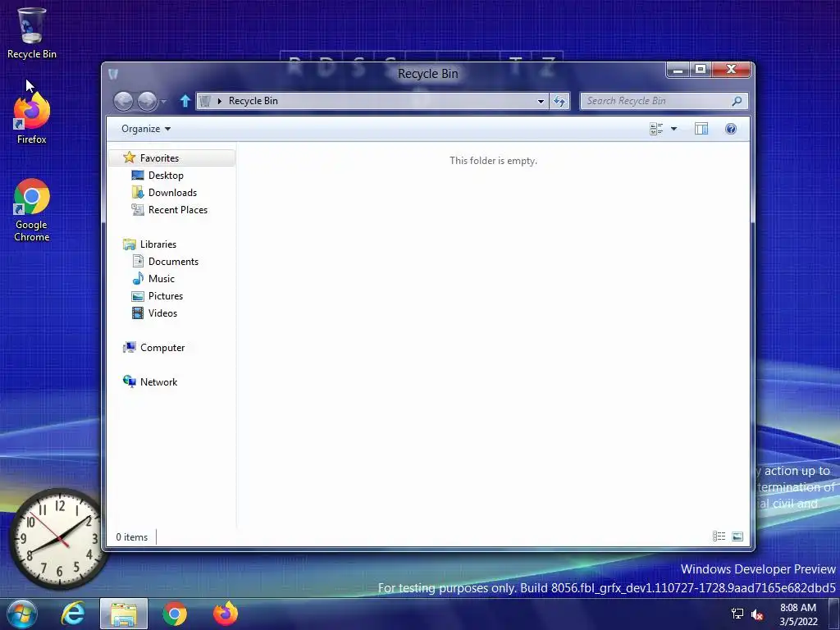Open the Start menu orb
840x630 pixels.
point(22,614)
